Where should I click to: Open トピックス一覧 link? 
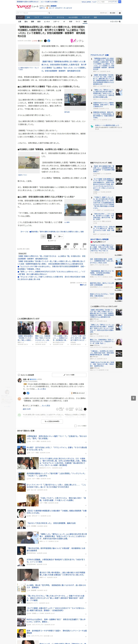click(x=115, y=21)
